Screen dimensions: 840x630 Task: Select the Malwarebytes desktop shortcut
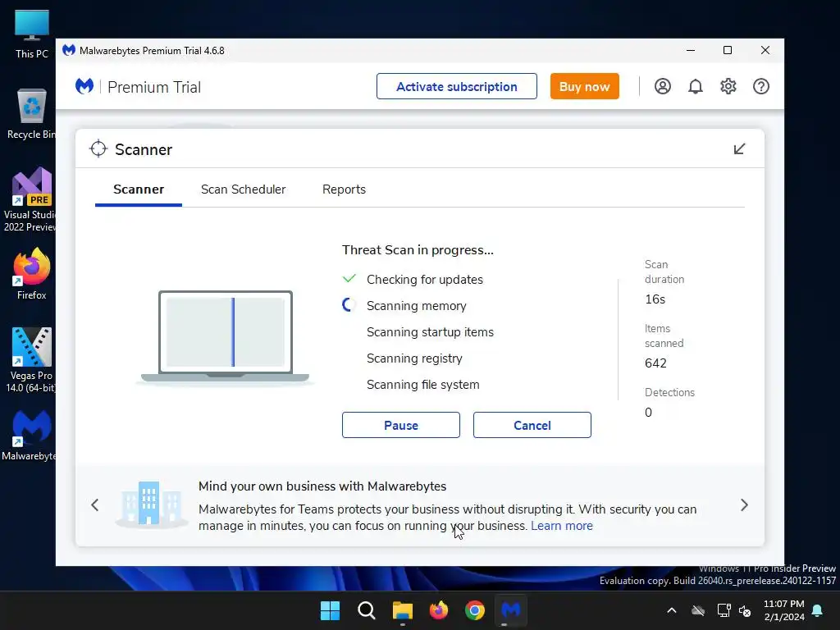click(x=30, y=436)
